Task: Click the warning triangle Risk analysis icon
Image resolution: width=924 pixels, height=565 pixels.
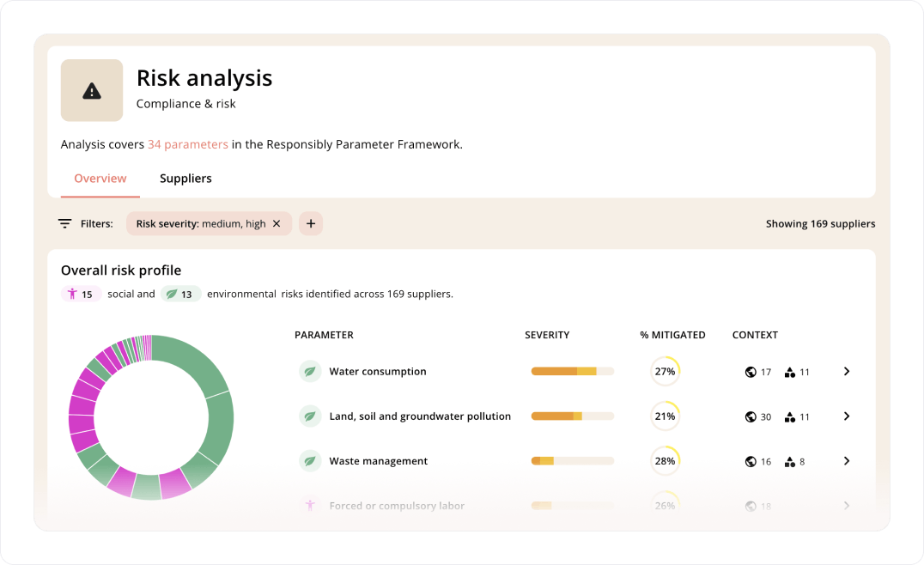Action: click(x=91, y=90)
